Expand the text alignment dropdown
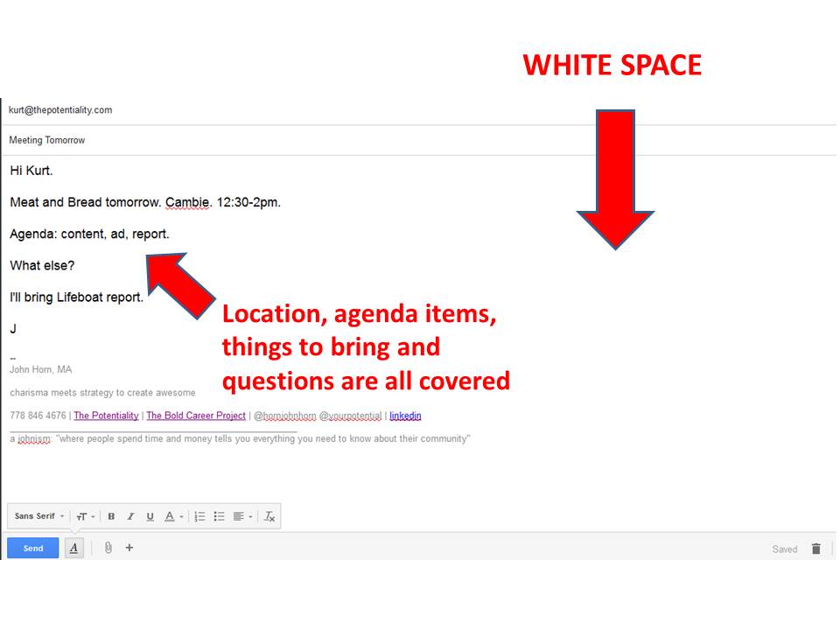 [x=244, y=516]
